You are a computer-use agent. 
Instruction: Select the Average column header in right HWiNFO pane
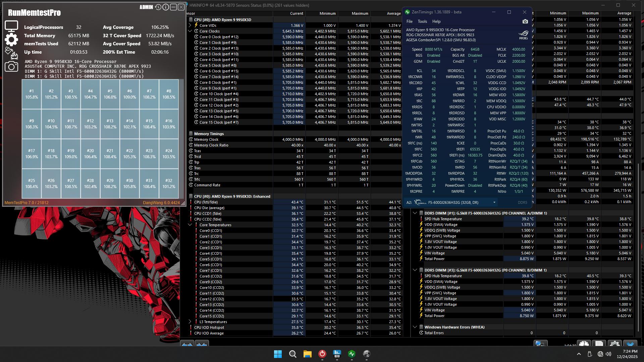624,13
